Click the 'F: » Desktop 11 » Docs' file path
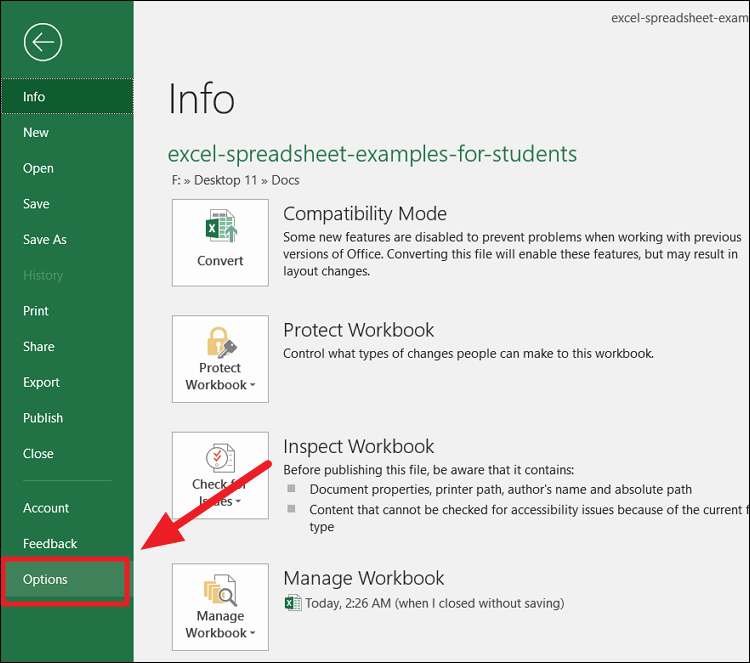 click(235, 180)
